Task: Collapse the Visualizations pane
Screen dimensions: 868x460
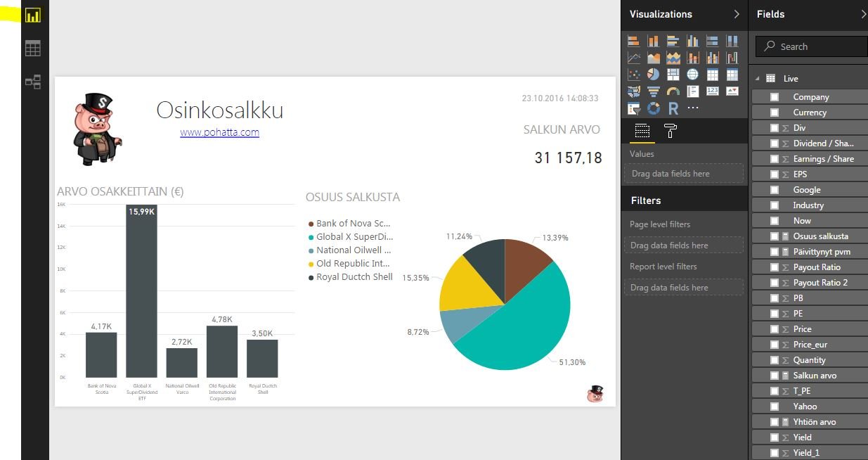Action: point(737,14)
